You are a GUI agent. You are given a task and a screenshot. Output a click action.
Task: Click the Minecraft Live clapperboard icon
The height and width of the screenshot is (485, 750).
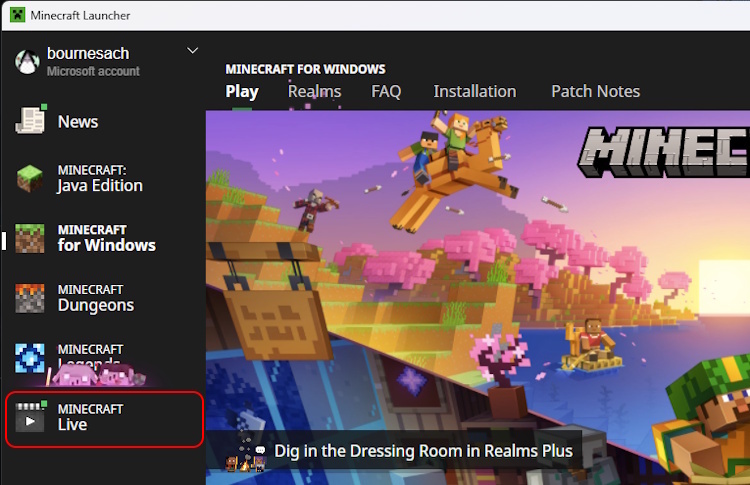[30, 417]
